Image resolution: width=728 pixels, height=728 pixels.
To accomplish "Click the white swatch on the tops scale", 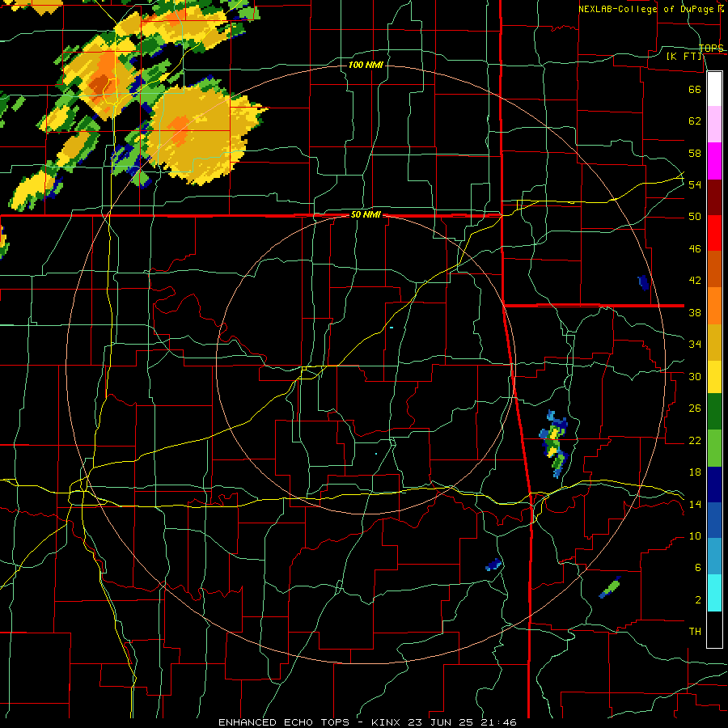I will 714,89.
